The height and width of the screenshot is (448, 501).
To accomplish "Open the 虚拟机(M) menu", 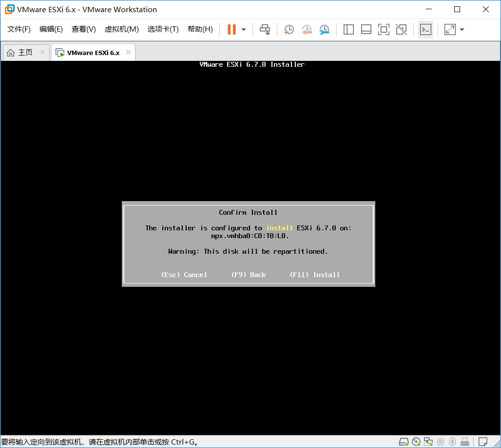I will tap(121, 29).
